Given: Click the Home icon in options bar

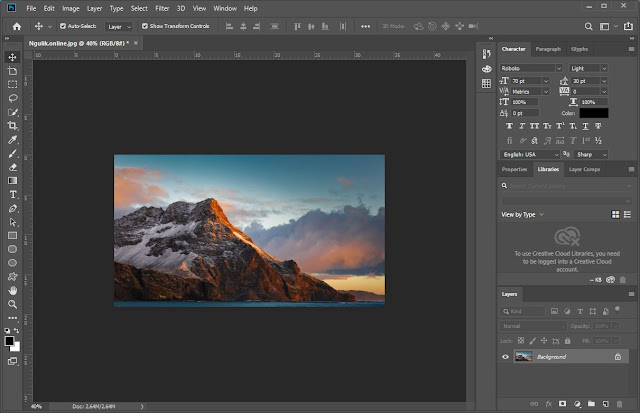Looking at the screenshot, I should click(x=16, y=26).
